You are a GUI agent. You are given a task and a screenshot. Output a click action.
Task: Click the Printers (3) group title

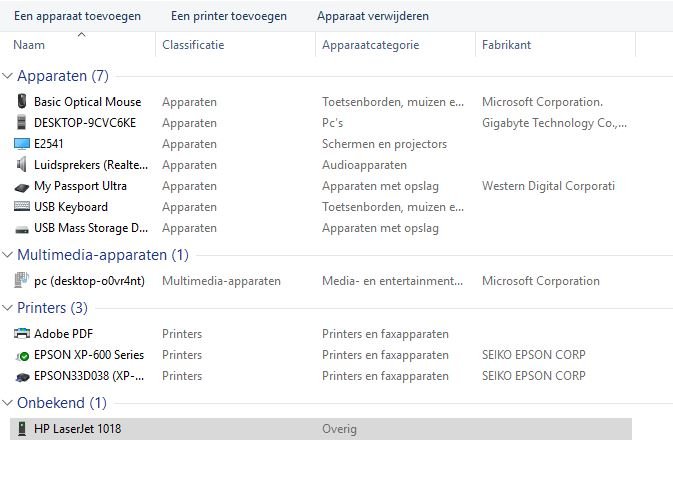[x=52, y=308]
